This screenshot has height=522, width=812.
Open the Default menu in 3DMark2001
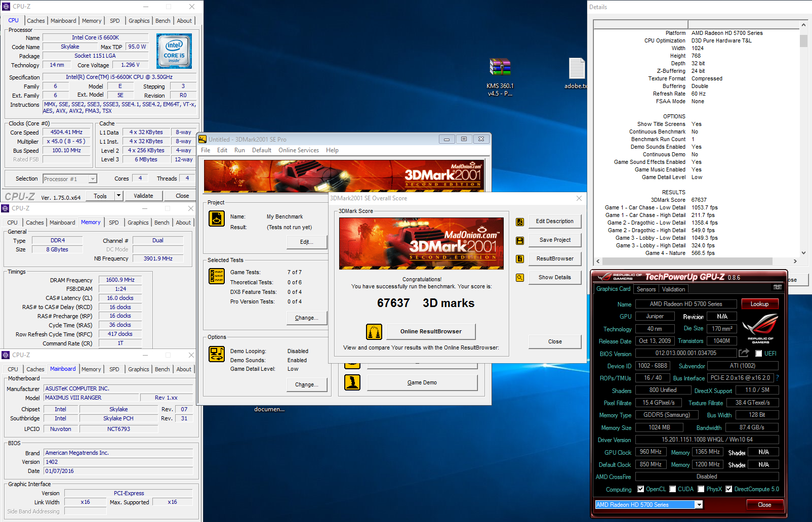(262, 150)
